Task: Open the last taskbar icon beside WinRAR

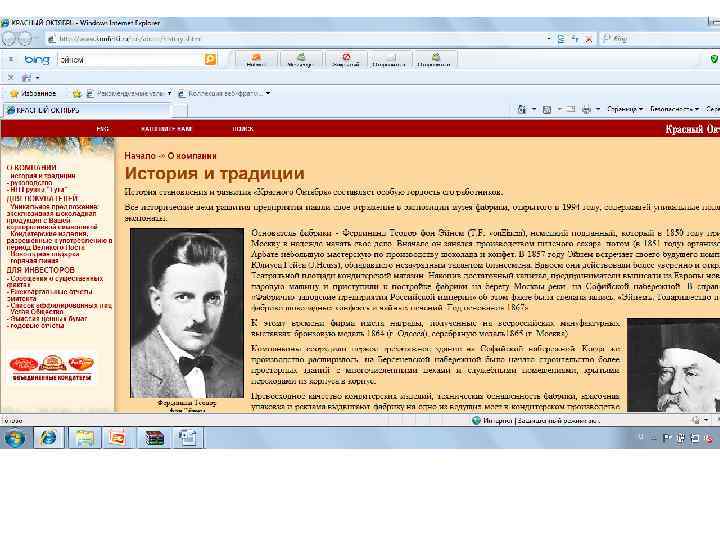Action: pyautogui.click(x=187, y=438)
